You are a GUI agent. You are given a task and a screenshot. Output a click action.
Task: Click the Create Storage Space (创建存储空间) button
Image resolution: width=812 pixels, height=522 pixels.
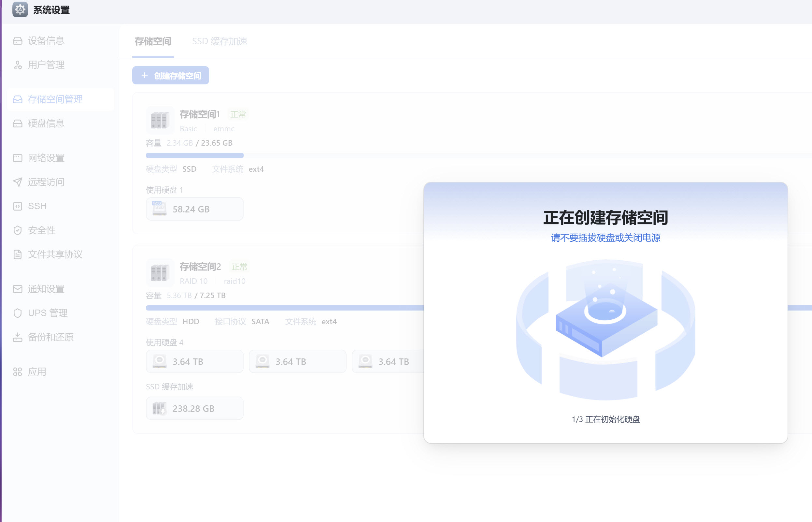(x=170, y=75)
